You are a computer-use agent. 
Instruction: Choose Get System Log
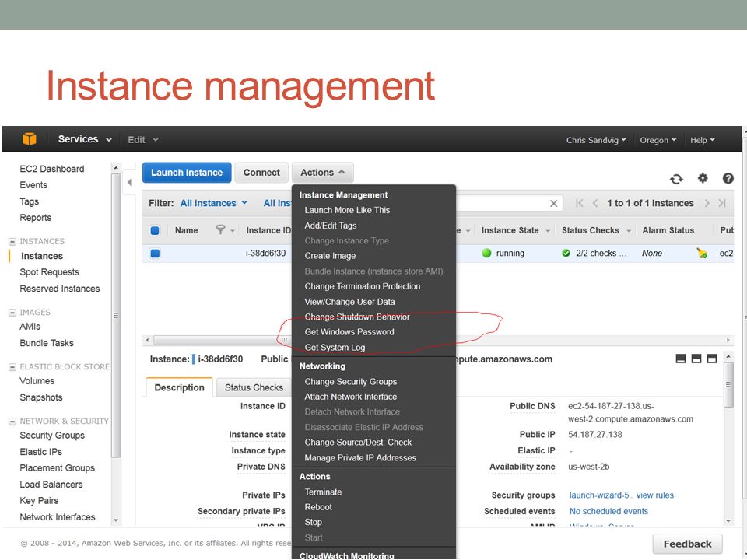click(335, 347)
